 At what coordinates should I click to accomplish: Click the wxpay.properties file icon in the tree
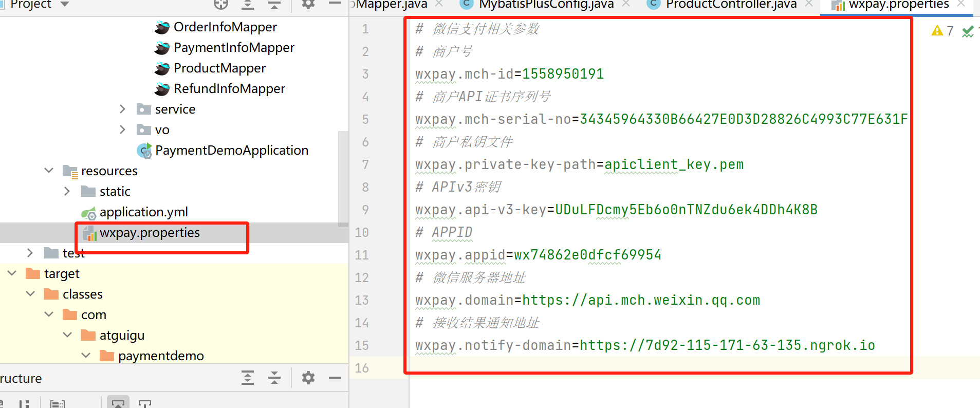click(x=89, y=233)
